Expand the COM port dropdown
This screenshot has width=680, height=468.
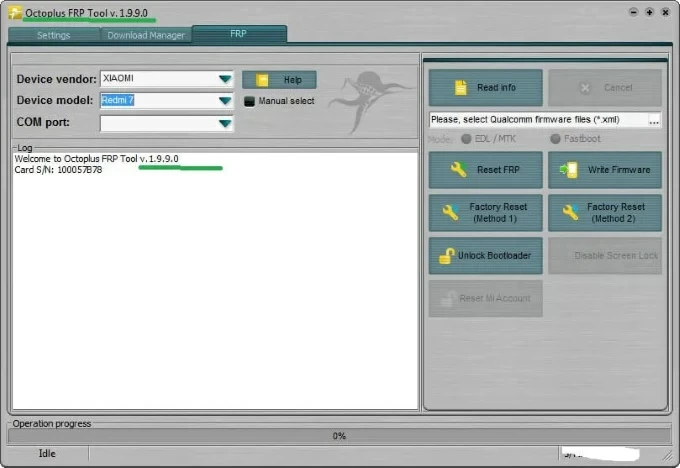(225, 123)
